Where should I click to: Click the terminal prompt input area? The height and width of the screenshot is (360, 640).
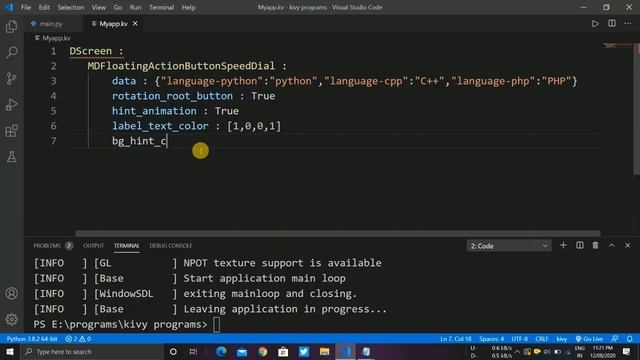click(216, 324)
